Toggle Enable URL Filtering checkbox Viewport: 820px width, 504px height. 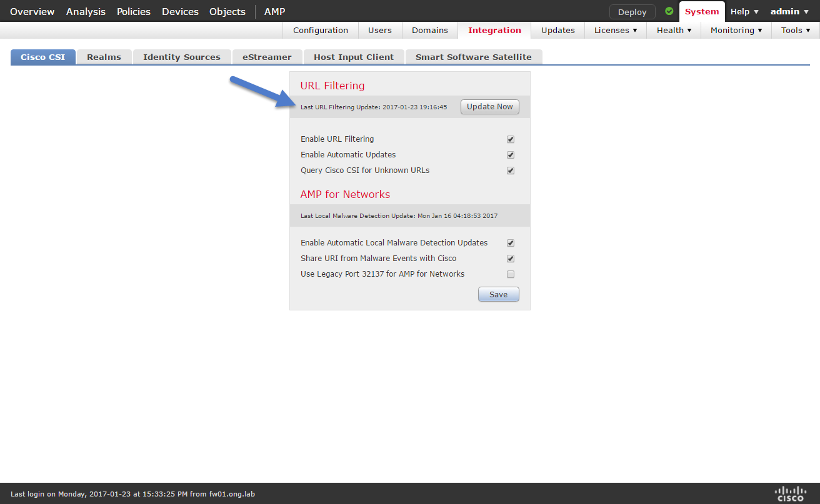point(511,139)
